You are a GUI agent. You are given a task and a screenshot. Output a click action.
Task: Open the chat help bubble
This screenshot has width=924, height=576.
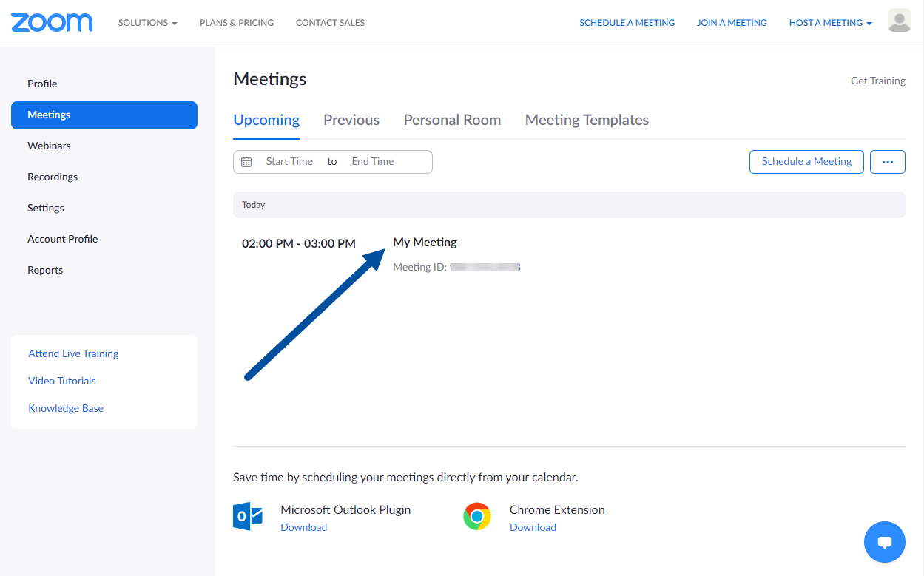pyautogui.click(x=884, y=542)
